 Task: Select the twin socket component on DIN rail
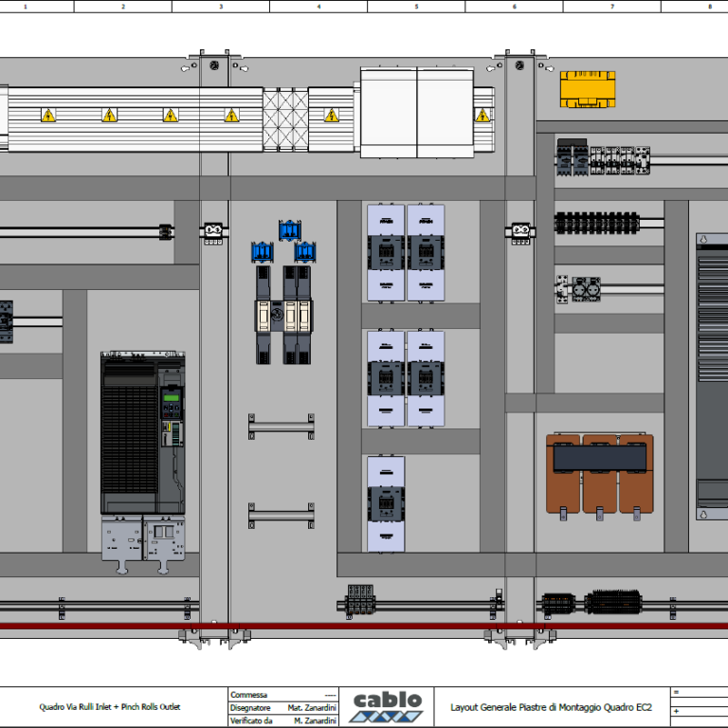587,288
